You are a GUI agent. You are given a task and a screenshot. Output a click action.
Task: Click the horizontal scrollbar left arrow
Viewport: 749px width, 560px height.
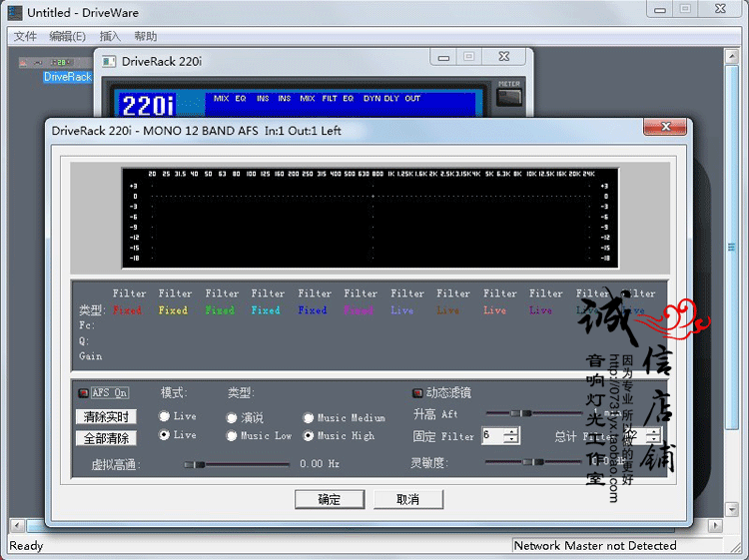point(17,526)
